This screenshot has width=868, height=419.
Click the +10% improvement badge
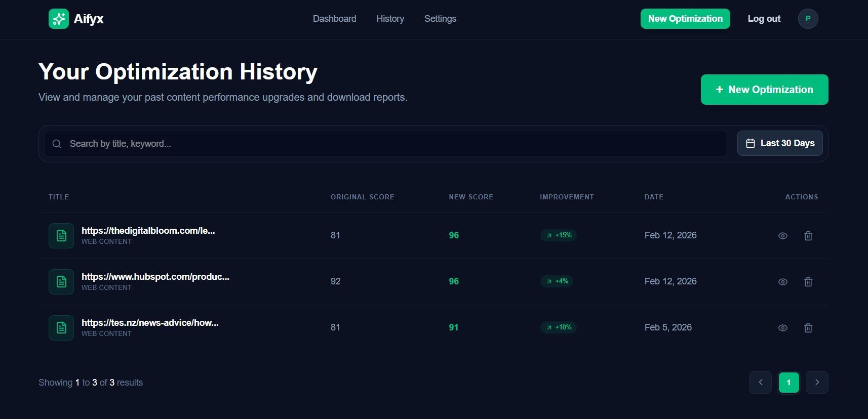559,327
